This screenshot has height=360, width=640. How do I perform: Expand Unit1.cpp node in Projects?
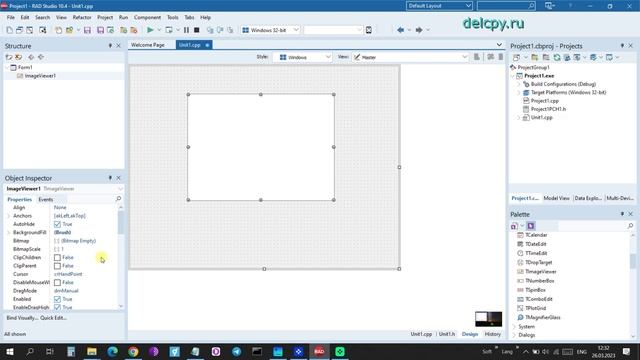tap(519, 118)
